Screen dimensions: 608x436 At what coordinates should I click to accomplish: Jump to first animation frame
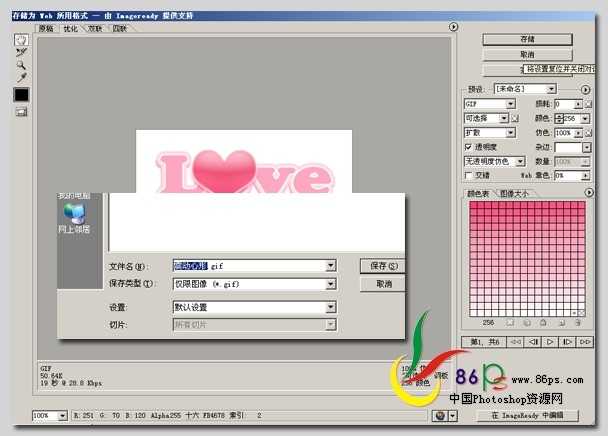[x=516, y=342]
